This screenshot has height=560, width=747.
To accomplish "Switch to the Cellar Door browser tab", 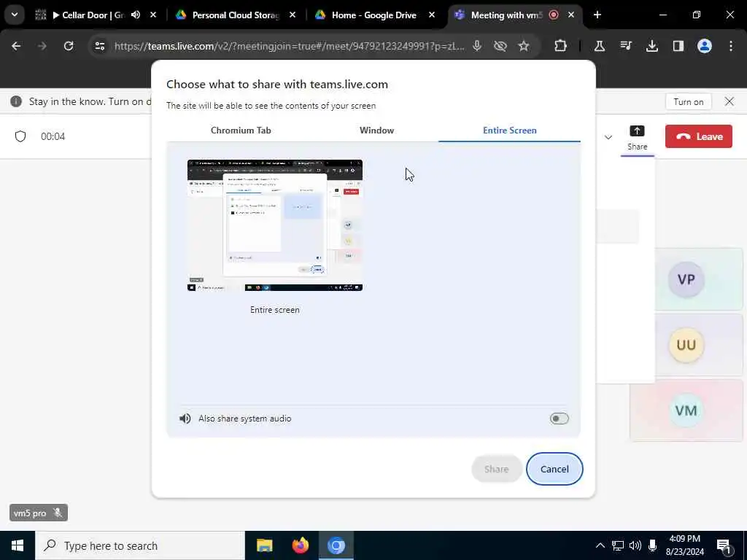I will pos(88,15).
